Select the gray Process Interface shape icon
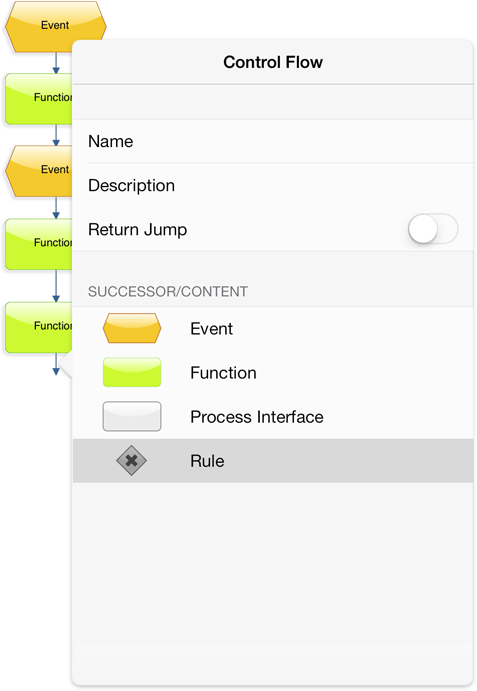The height and width of the screenshot is (691, 477). [132, 416]
